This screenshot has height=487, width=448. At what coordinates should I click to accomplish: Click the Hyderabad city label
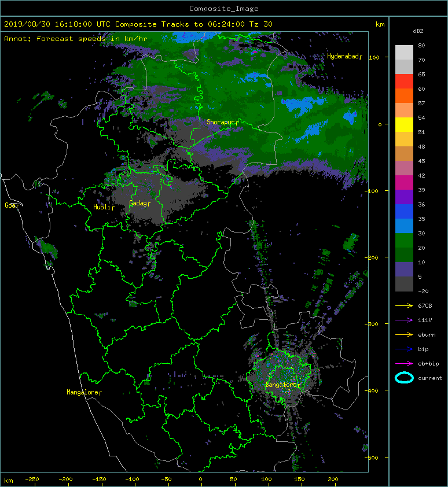(x=343, y=56)
